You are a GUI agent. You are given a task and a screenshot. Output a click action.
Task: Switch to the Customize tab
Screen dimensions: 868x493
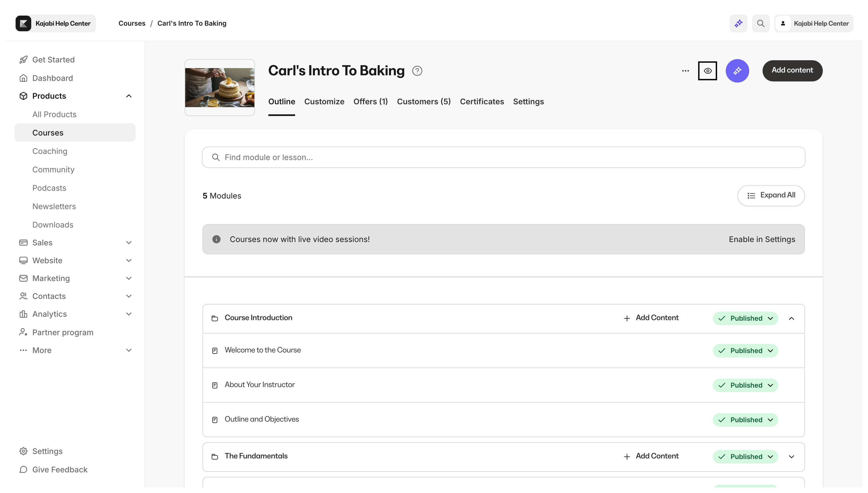324,101
